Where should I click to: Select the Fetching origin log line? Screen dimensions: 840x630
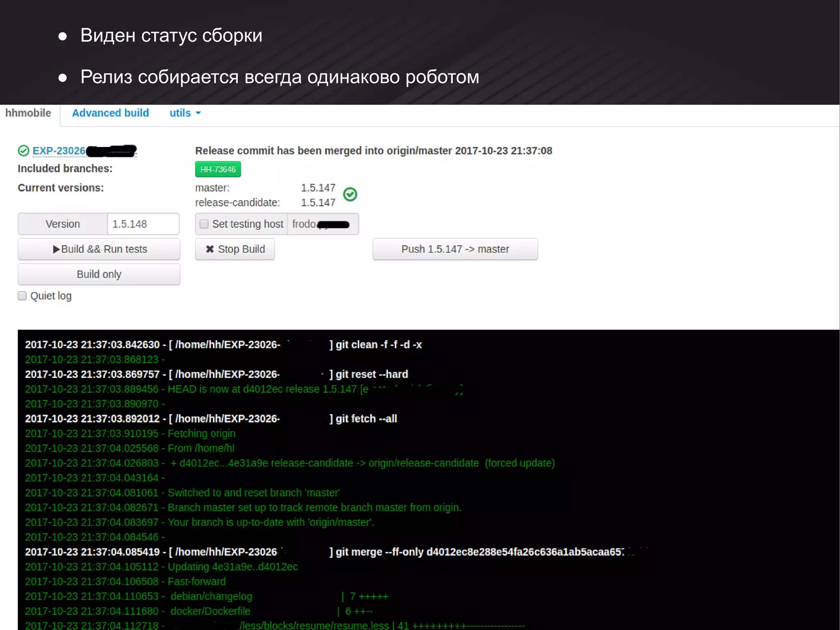[130, 433]
